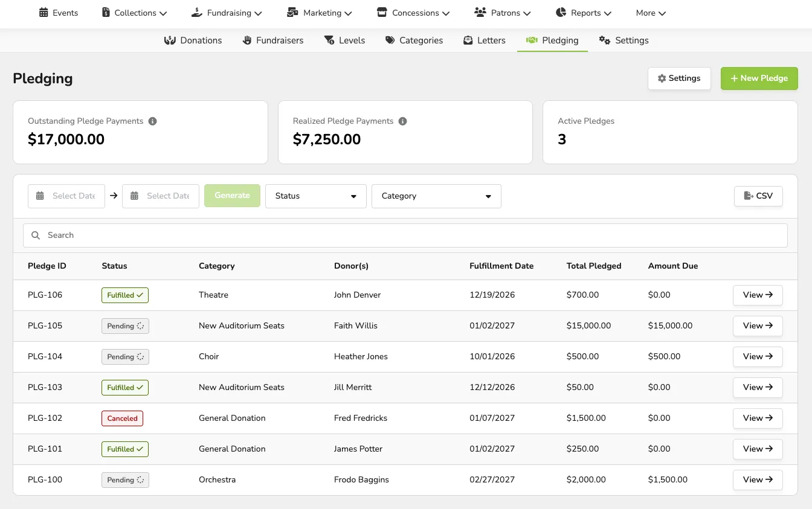812x509 pixels.
Task: Click the Generate button
Action: pos(232,196)
